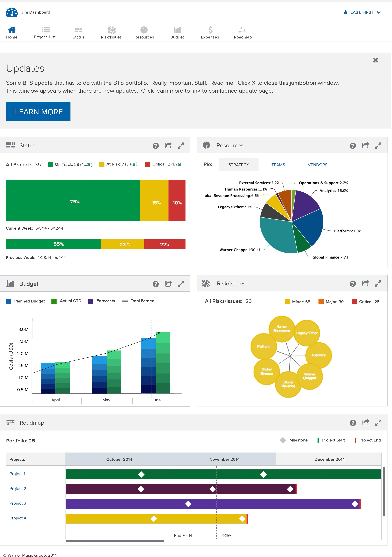The height and width of the screenshot is (557, 392).
Task: Click Planned Budget blue legend swatch
Action: point(9,301)
